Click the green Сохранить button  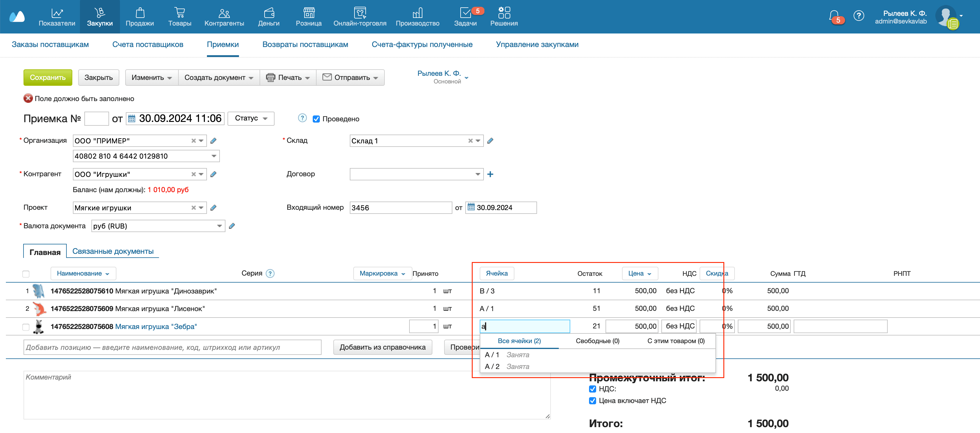click(48, 78)
